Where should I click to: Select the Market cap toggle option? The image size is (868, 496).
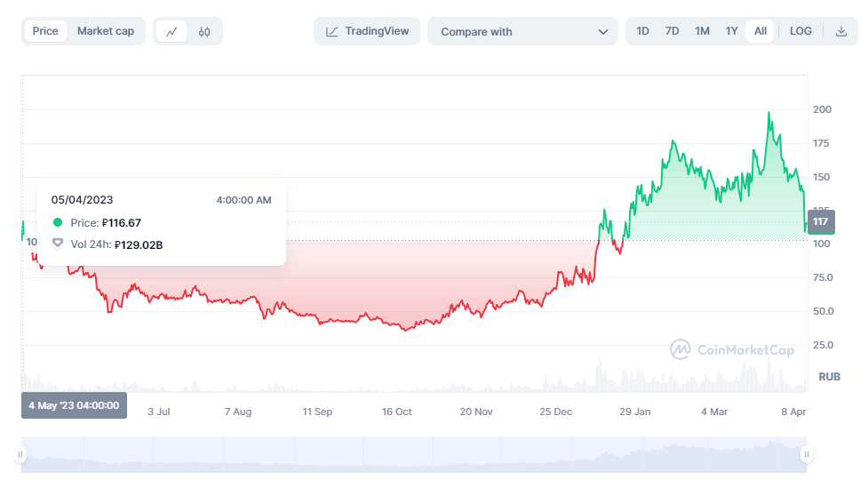click(x=105, y=31)
